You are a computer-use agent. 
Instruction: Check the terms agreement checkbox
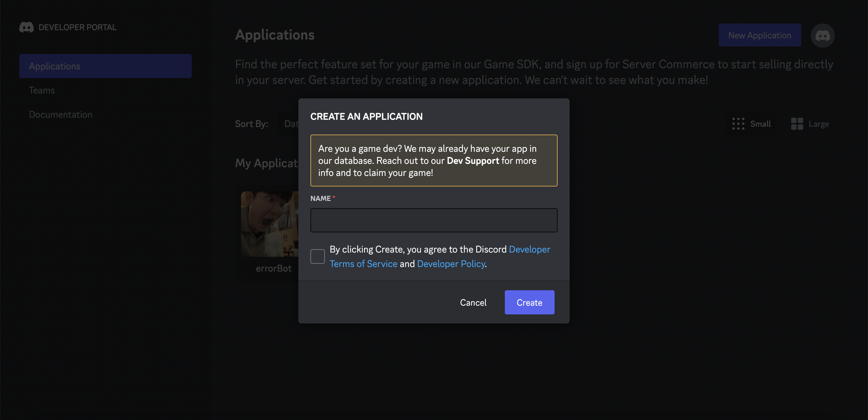click(x=317, y=256)
